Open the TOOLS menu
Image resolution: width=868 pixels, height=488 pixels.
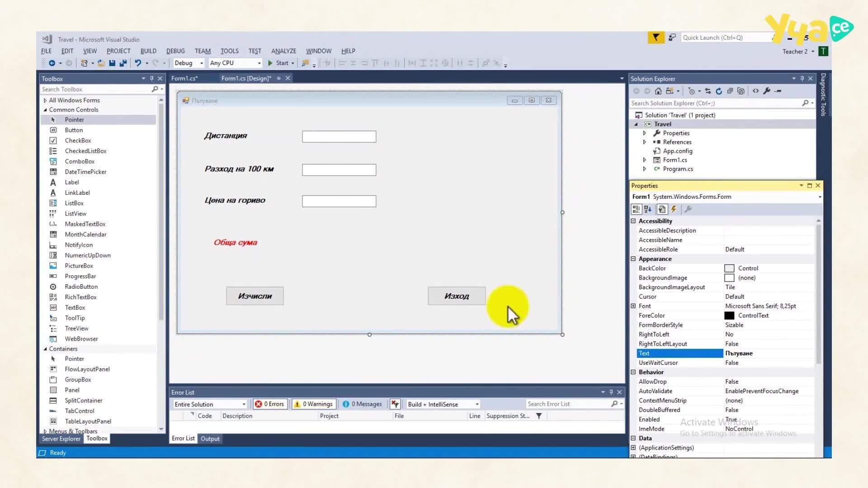[229, 51]
